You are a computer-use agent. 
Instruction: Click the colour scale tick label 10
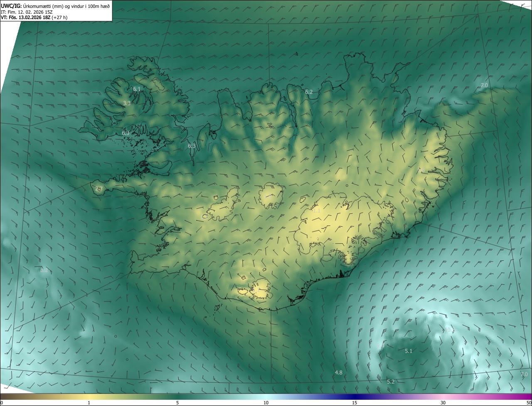tap(266, 403)
